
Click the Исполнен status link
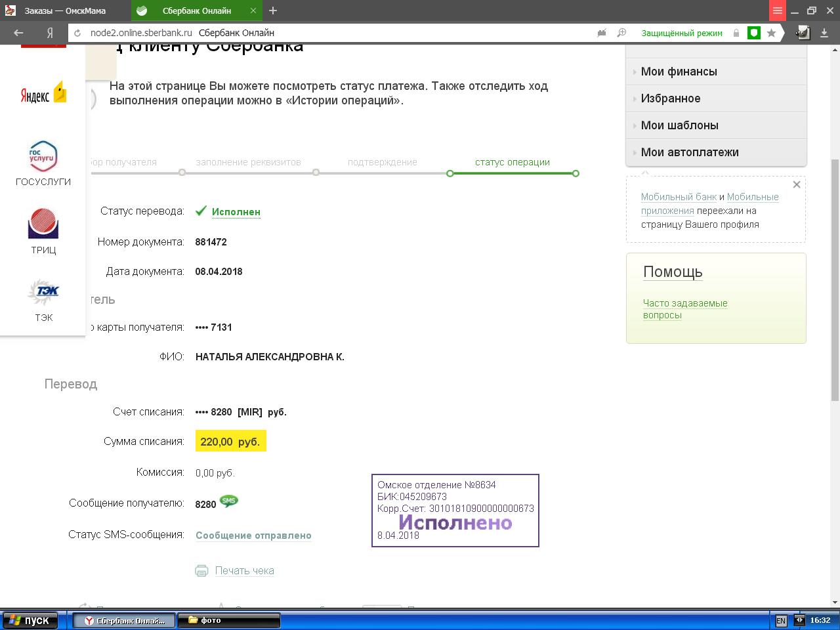[x=236, y=212]
